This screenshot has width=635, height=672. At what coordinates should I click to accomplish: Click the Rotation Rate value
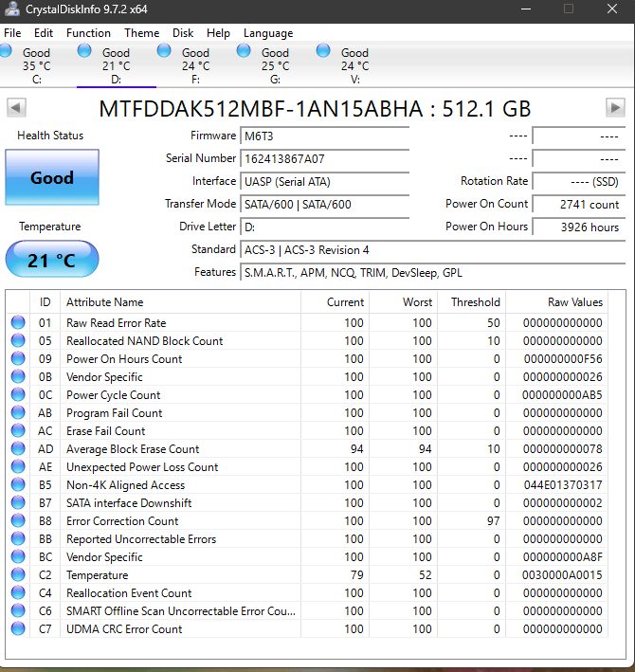click(578, 182)
